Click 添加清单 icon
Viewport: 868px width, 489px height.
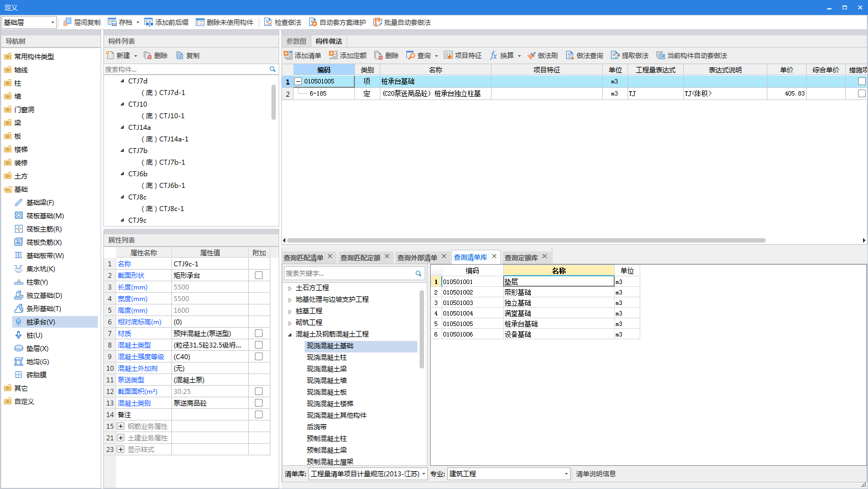pos(288,55)
